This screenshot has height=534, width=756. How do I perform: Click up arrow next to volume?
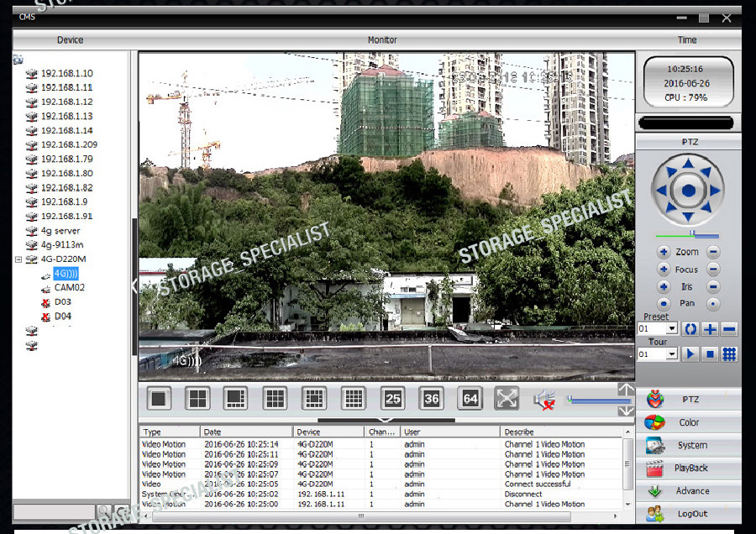pos(626,389)
